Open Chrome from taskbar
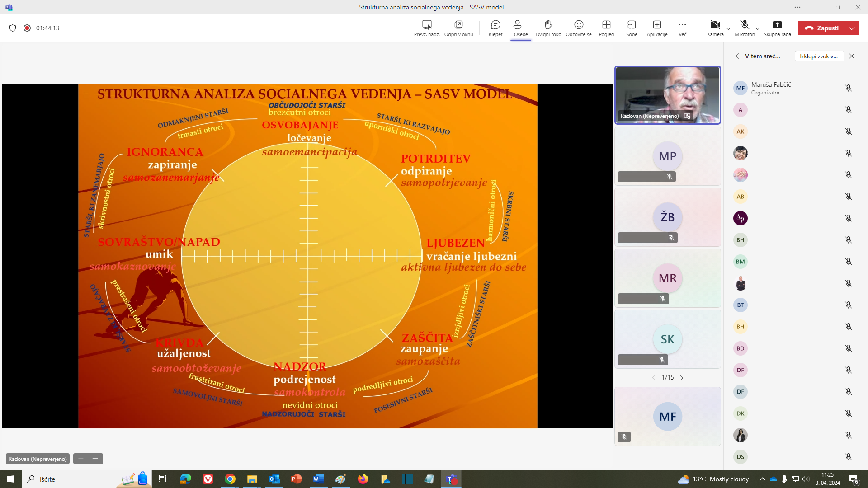The image size is (868, 488). click(230, 479)
